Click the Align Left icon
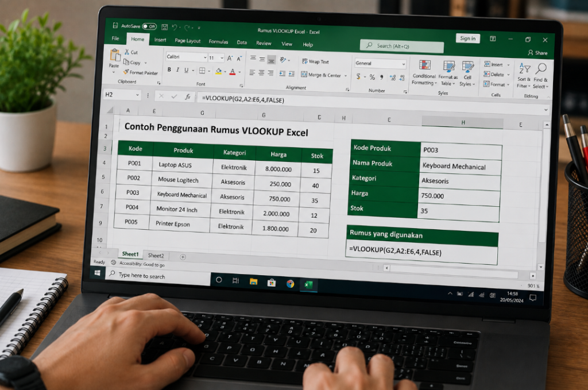 [x=252, y=72]
